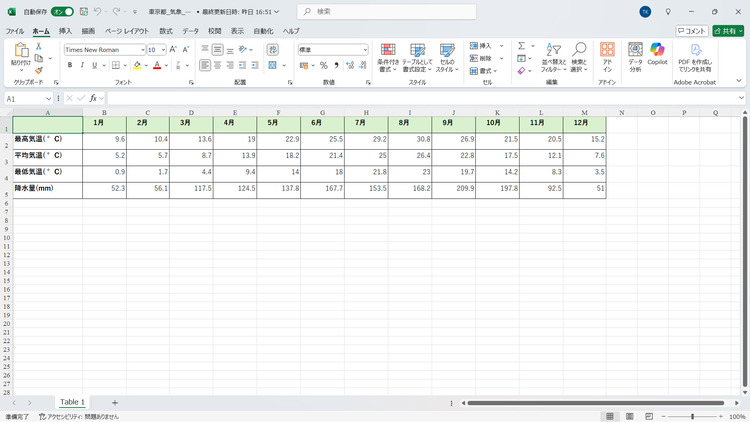Image resolution: width=750 pixels, height=422 pixels.
Task: Click the Insert Function fx icon
Action: [93, 99]
